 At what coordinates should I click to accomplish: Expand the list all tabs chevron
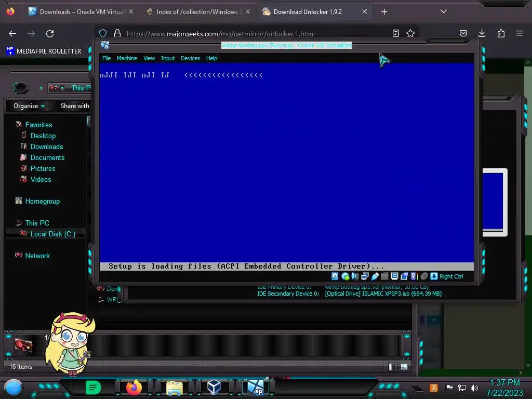pyautogui.click(x=444, y=11)
